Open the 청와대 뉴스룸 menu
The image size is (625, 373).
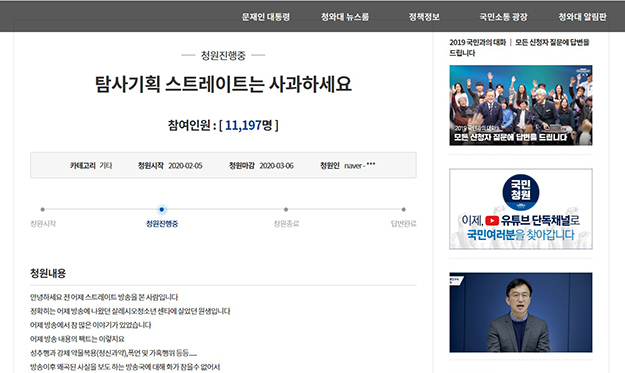point(345,17)
